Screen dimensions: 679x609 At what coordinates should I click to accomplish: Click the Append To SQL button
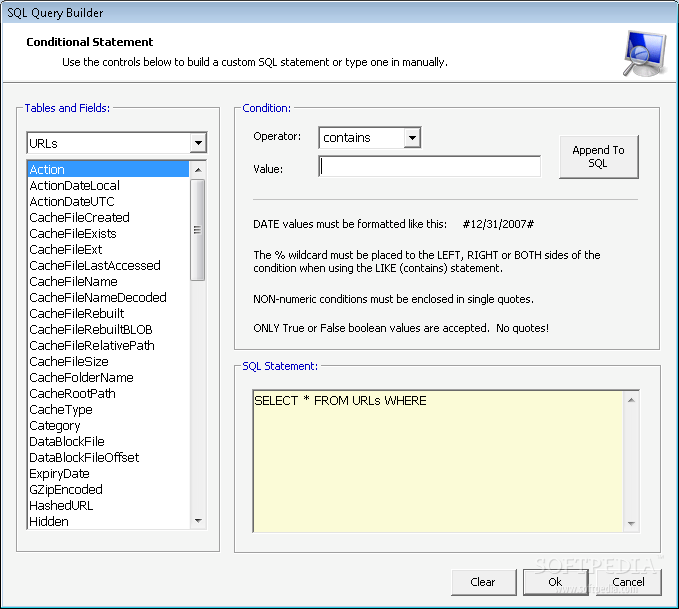598,156
